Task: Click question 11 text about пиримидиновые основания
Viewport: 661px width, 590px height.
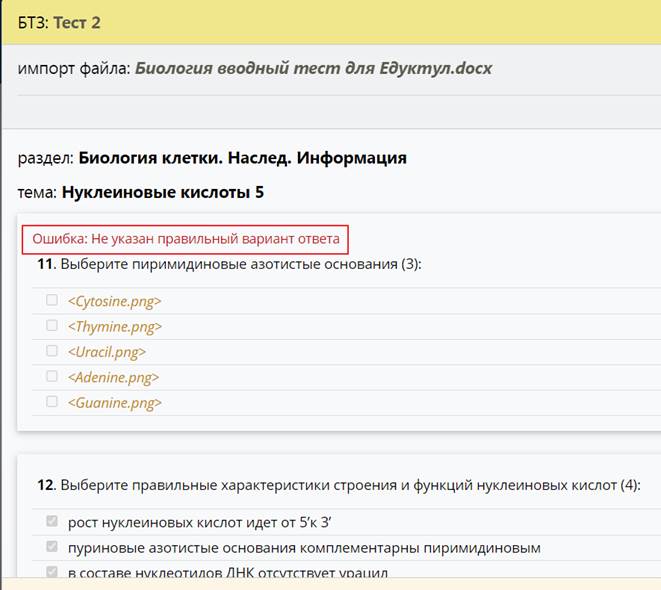Action: pos(230,265)
